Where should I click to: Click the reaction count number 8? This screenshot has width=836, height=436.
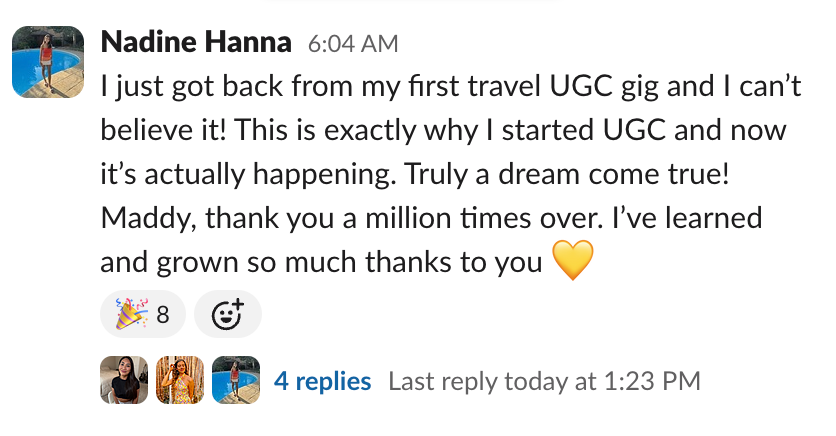point(162,316)
